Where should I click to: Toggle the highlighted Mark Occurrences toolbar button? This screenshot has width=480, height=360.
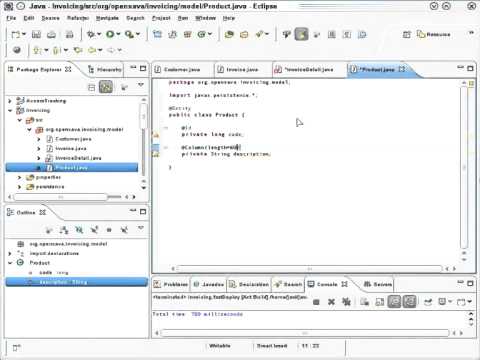click(301, 34)
